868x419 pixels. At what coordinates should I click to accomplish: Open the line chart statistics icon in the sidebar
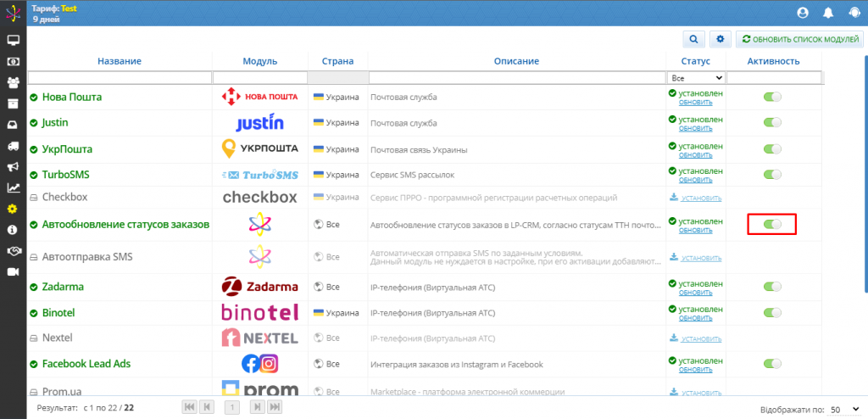(x=14, y=188)
